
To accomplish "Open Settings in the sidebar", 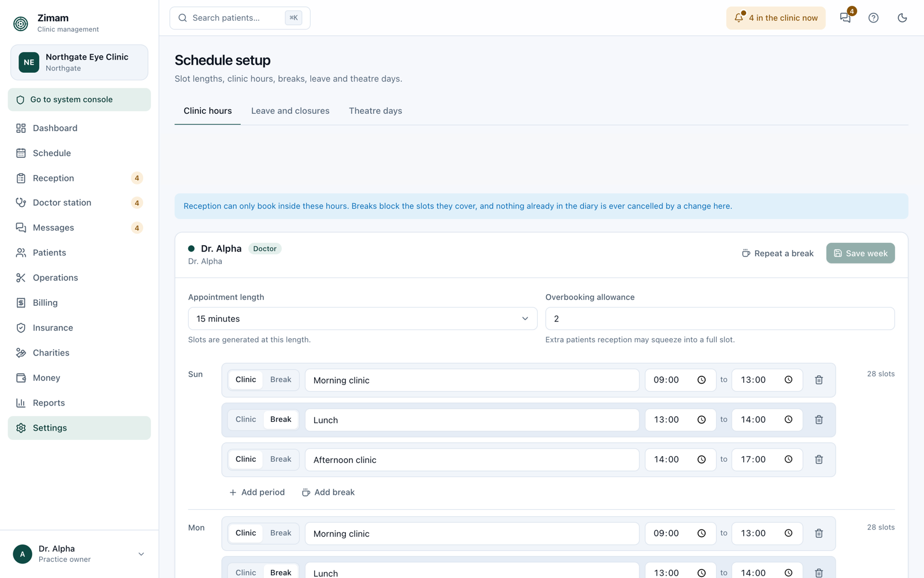I will coord(79,428).
